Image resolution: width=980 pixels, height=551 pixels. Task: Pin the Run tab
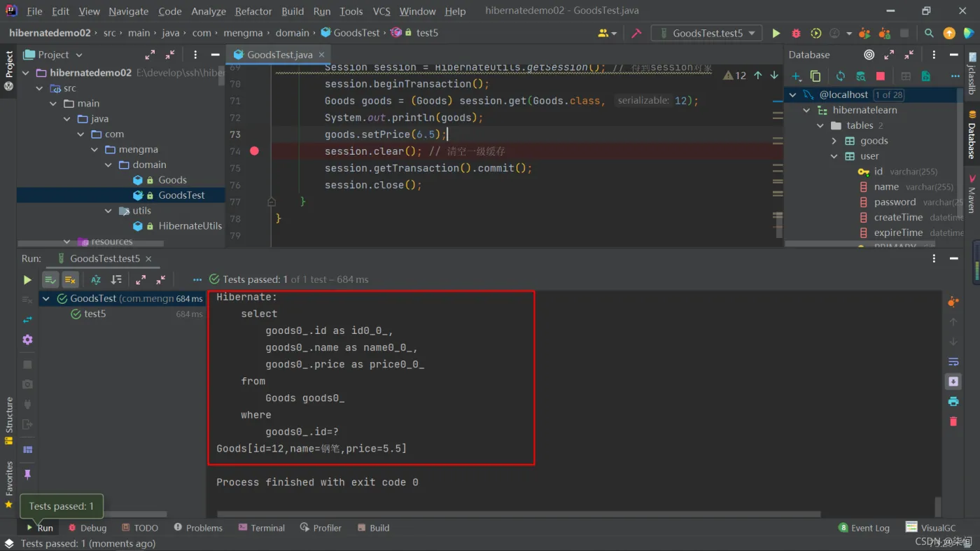click(x=27, y=474)
